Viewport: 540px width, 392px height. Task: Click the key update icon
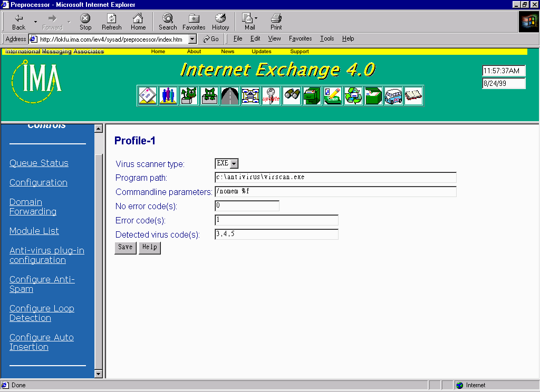tap(271, 96)
